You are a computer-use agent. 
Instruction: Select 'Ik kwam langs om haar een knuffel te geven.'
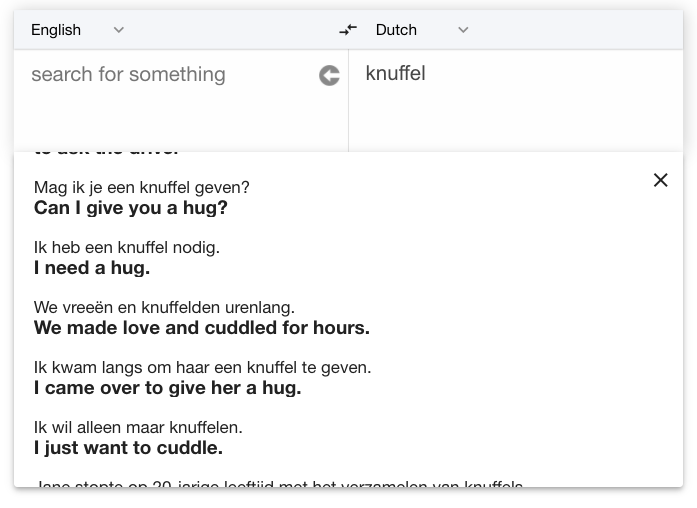click(x=202, y=367)
